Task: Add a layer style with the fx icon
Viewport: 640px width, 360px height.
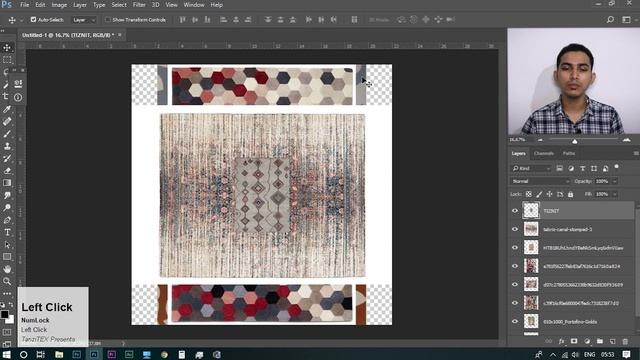Action: coord(561,341)
